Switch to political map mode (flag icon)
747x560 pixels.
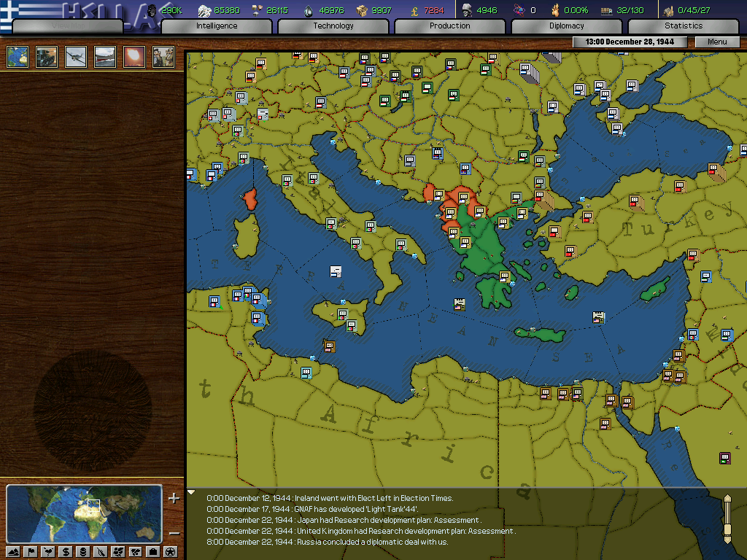point(31,552)
